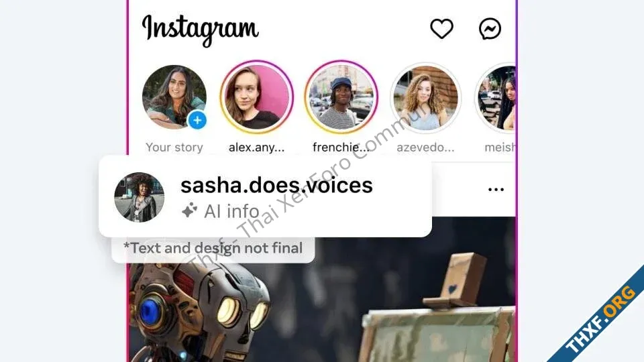Open Your story profile picture
The height and width of the screenshot is (362, 644).
(174, 97)
